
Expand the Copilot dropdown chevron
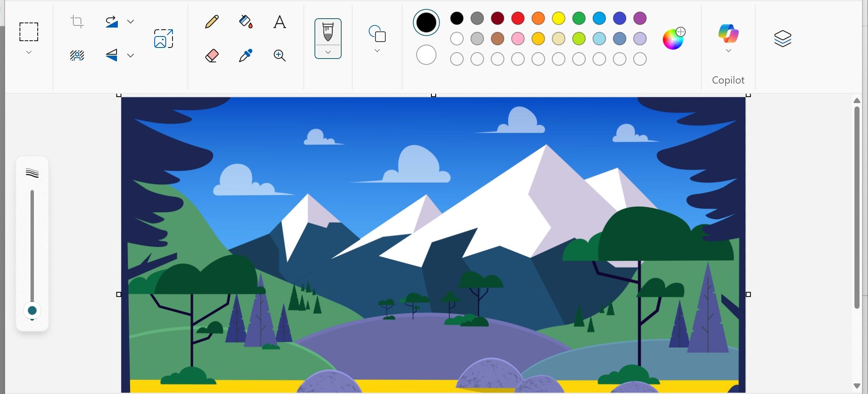729,50
